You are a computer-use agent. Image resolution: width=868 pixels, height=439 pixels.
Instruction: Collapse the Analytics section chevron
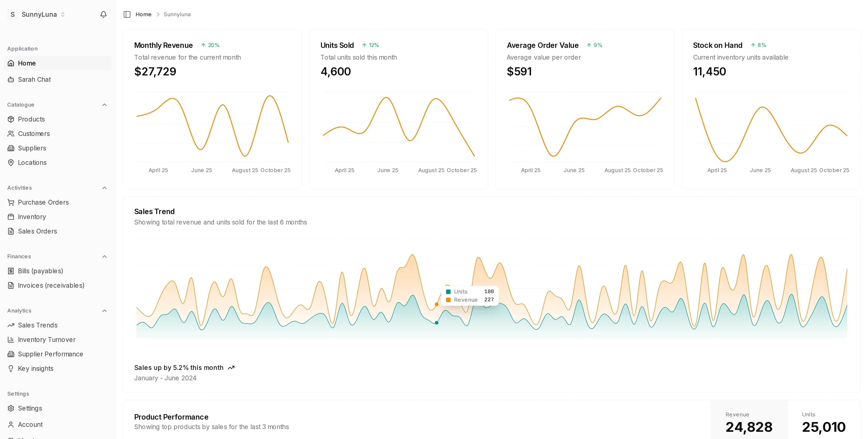click(104, 311)
